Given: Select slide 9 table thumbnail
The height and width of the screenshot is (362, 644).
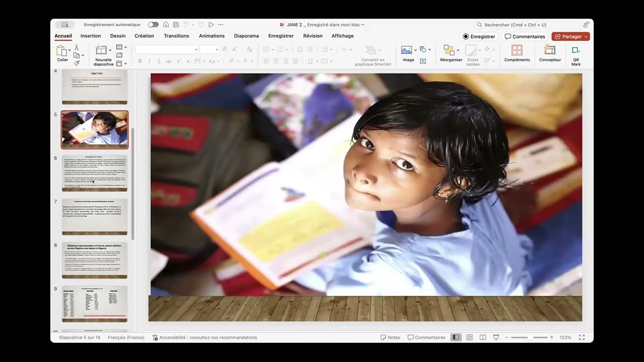Looking at the screenshot, I should coord(95,304).
